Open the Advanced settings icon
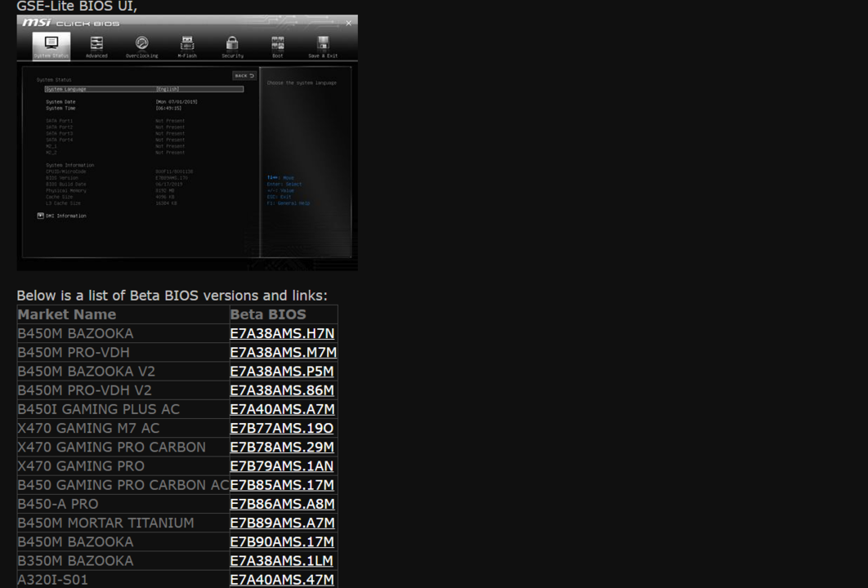 (96, 47)
